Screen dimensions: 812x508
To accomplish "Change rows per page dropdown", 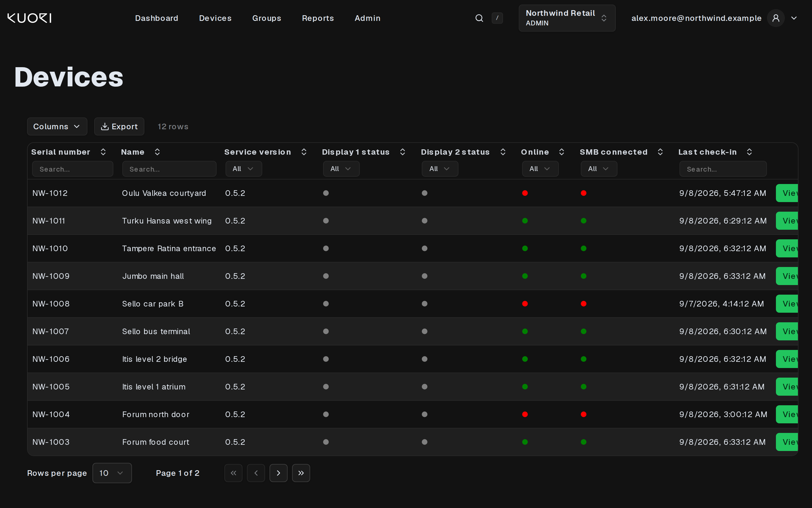I will pyautogui.click(x=112, y=473).
